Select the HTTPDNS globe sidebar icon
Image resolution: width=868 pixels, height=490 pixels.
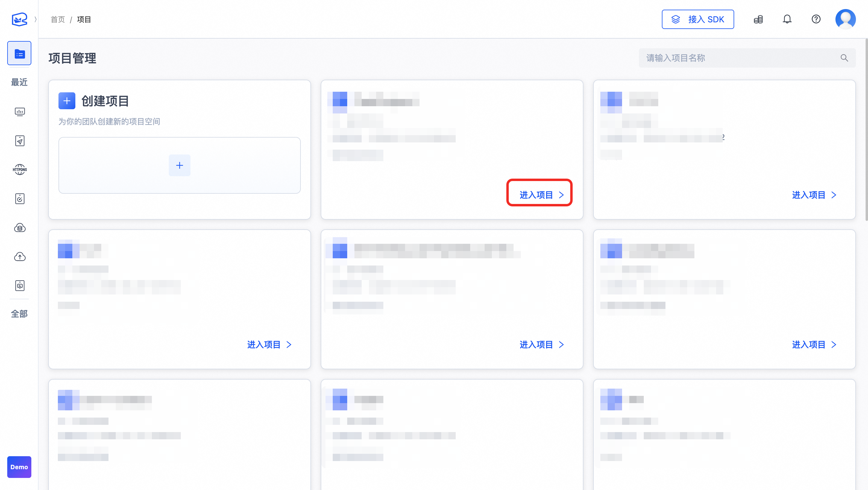[x=20, y=170]
